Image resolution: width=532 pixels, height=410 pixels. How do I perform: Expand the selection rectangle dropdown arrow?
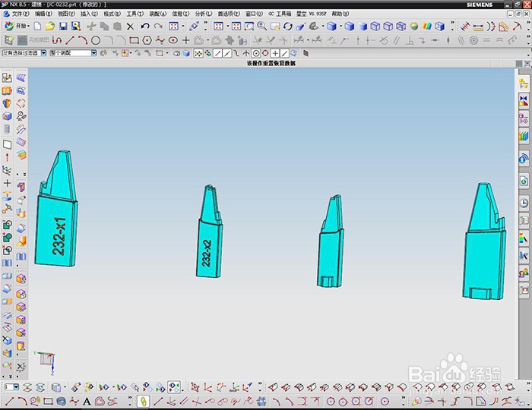tap(167, 53)
